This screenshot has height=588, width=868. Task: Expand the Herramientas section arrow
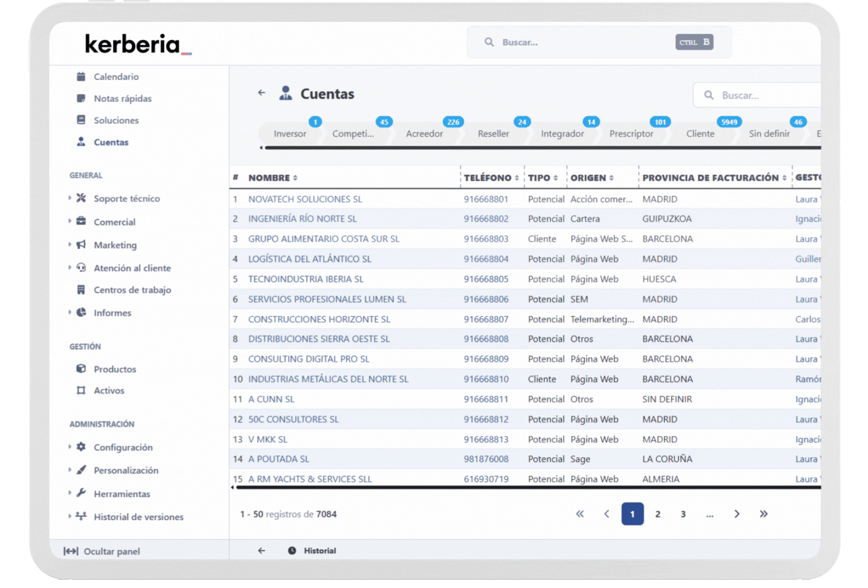pyautogui.click(x=70, y=493)
